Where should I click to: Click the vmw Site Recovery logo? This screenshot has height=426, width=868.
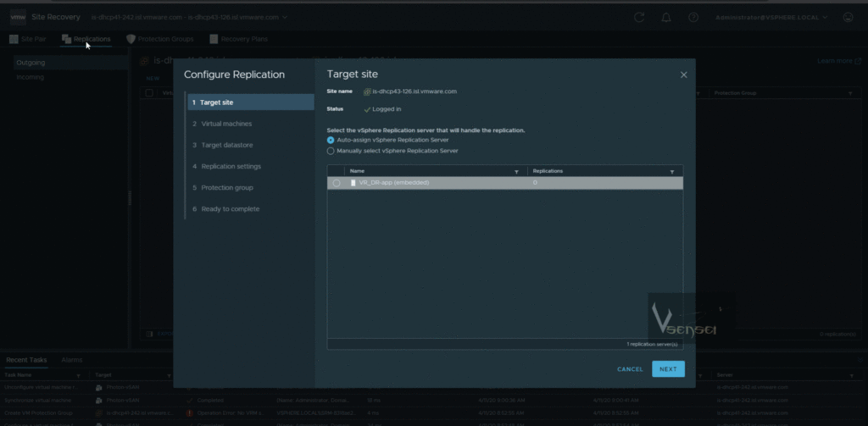point(17,17)
